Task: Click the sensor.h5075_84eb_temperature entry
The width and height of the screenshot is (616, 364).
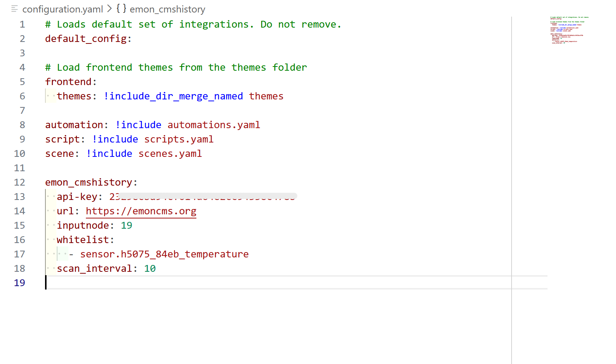Action: pos(164,254)
